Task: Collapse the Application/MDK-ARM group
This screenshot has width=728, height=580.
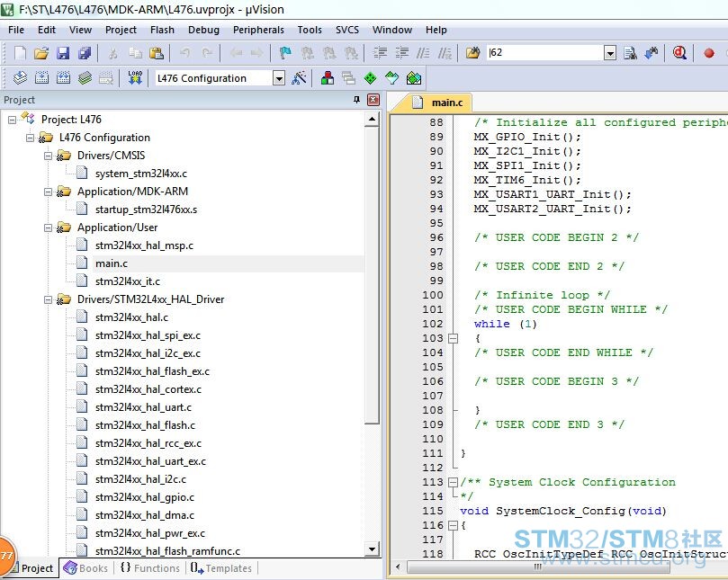Action: pos(48,192)
